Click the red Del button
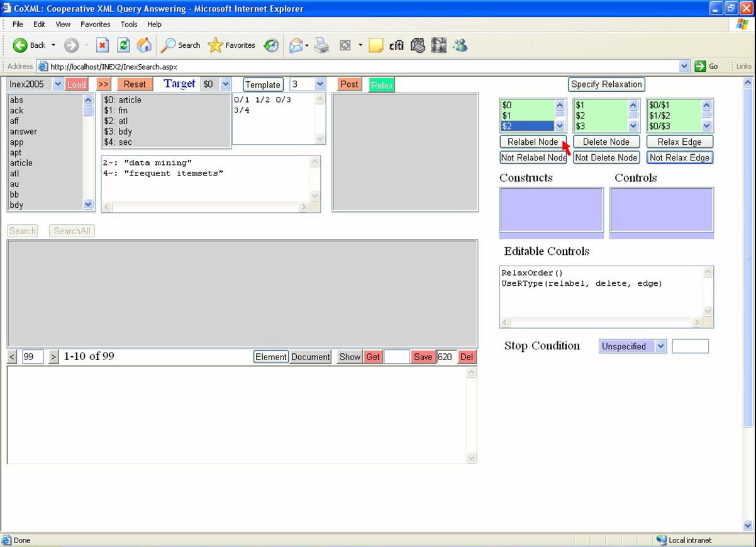 coord(467,357)
